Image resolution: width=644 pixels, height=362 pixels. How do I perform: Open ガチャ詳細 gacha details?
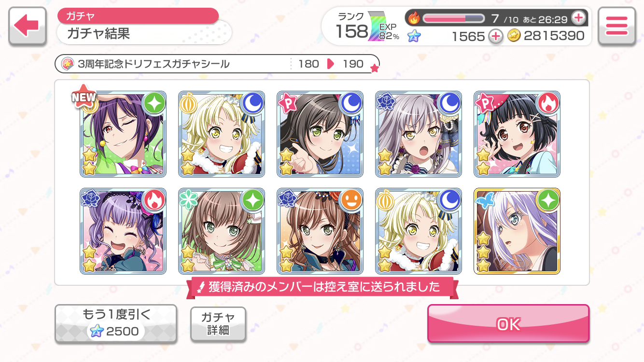218,324
